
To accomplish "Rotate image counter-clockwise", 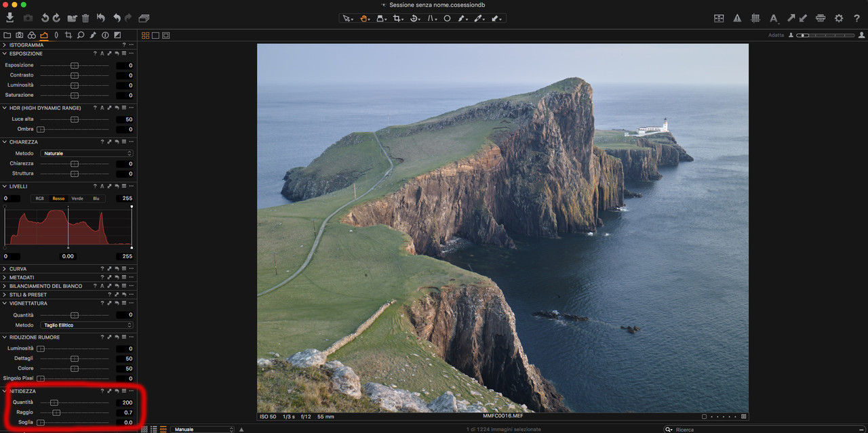I will pos(45,18).
